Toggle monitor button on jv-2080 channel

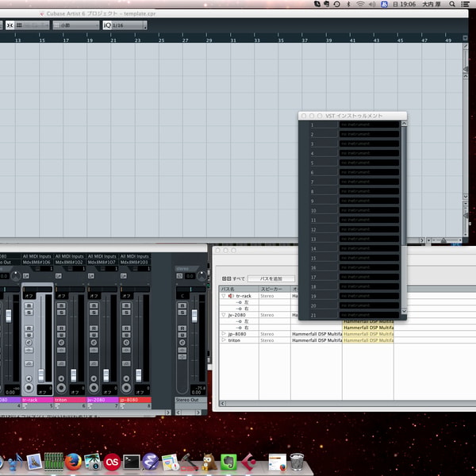tap(94, 378)
